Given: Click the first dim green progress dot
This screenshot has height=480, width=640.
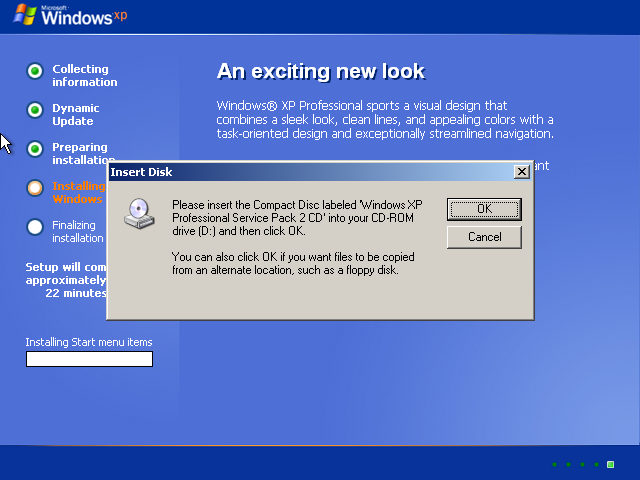Looking at the screenshot, I should click(x=554, y=464).
